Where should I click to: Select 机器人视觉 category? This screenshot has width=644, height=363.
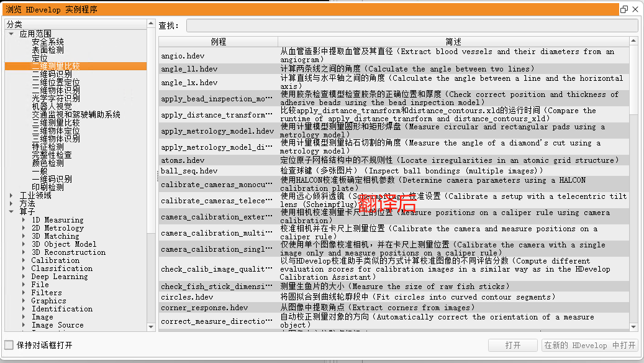[x=52, y=106]
